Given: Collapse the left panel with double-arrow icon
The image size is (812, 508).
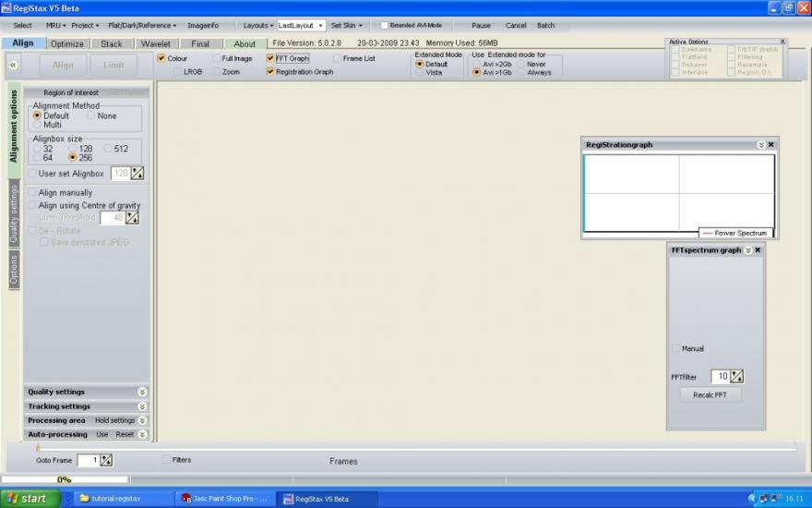Looking at the screenshot, I should (13, 65).
